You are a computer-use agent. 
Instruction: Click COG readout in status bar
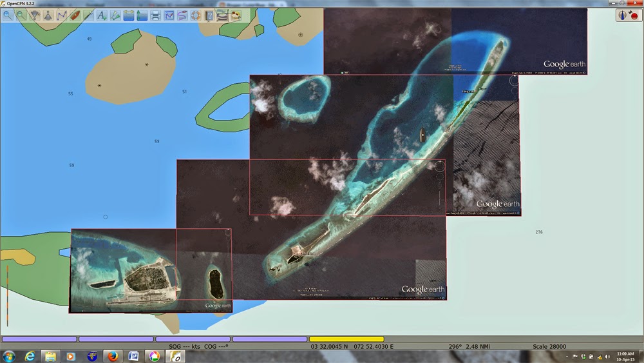point(216,346)
